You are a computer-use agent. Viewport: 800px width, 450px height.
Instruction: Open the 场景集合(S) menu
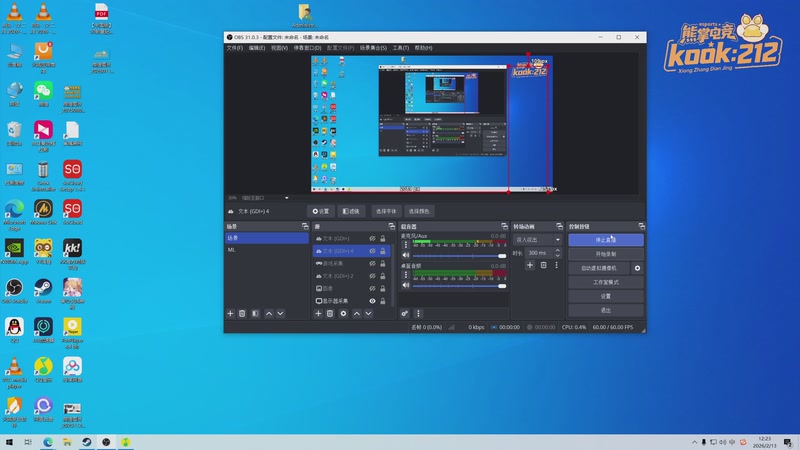coord(373,48)
